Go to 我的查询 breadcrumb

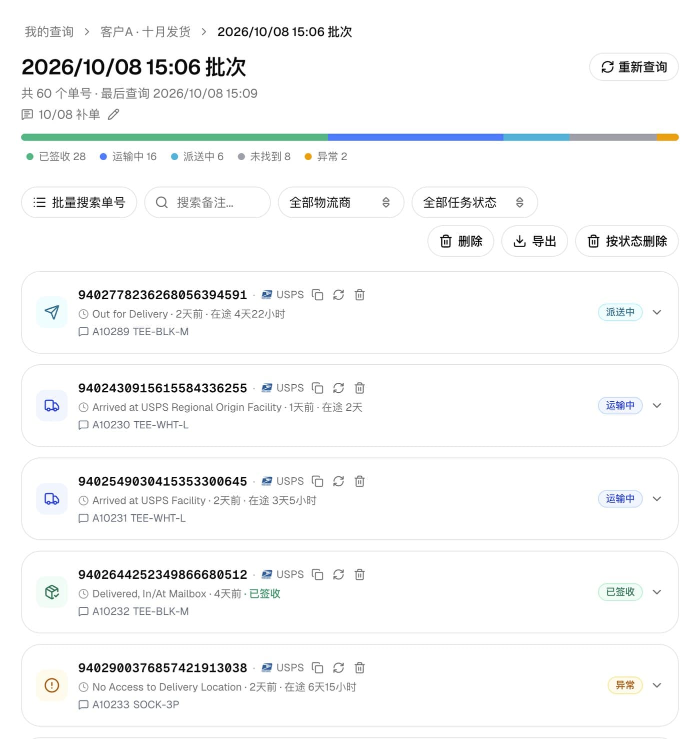(x=49, y=32)
